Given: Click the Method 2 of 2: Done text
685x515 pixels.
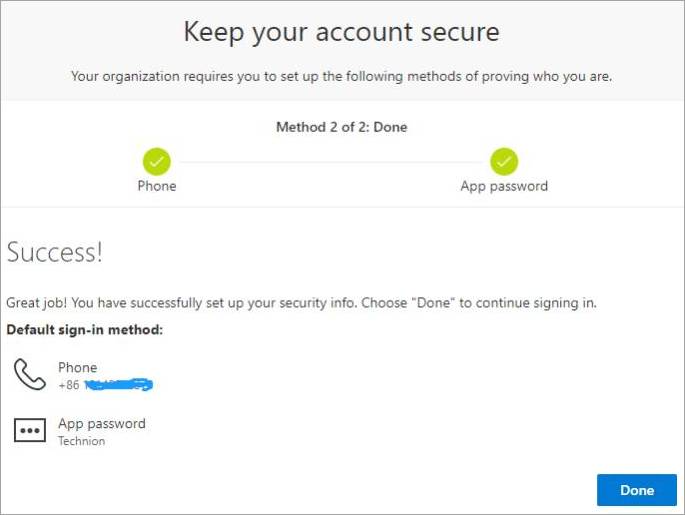Looking at the screenshot, I should (x=342, y=127).
